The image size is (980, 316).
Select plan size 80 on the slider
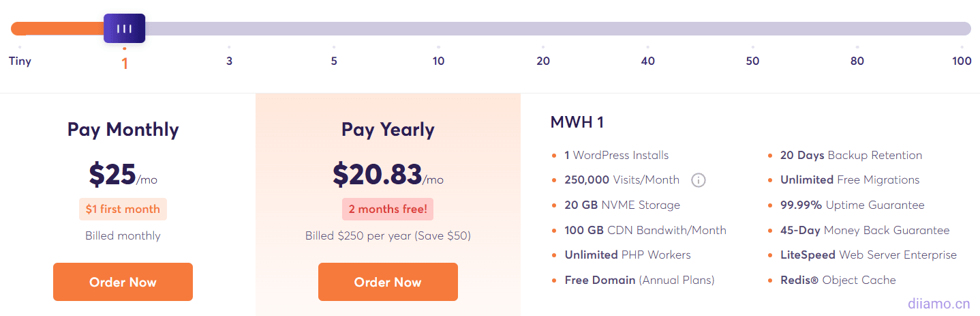pyautogui.click(x=857, y=61)
